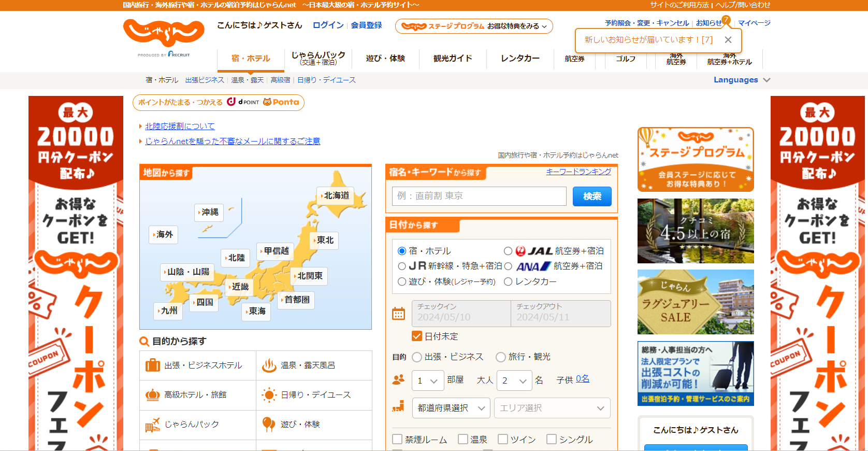Open the 北陸応援割について link
Image resolution: width=868 pixels, height=451 pixels.
coord(180,126)
